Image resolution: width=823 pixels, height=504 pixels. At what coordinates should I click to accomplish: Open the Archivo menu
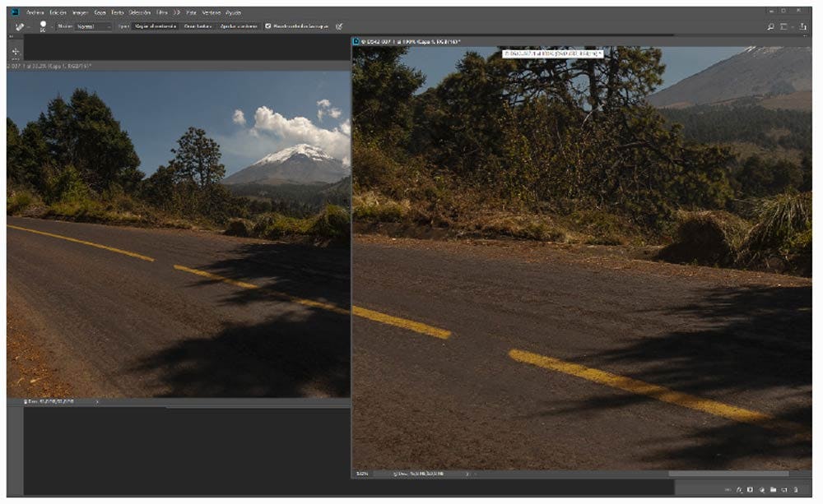click(x=35, y=12)
